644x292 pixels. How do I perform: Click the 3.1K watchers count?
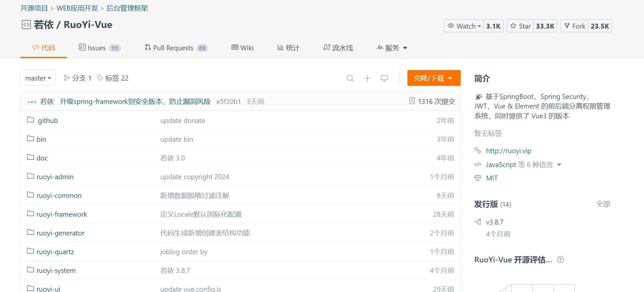pos(493,26)
